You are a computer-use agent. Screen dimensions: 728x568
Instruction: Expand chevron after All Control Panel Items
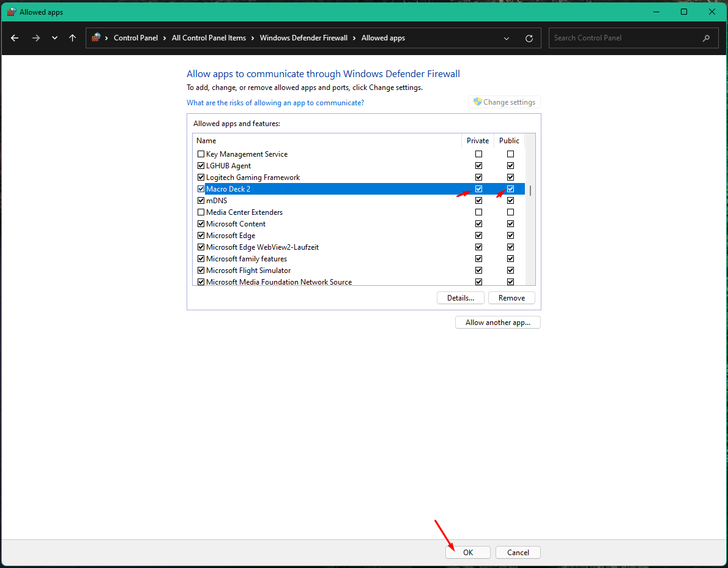click(253, 38)
